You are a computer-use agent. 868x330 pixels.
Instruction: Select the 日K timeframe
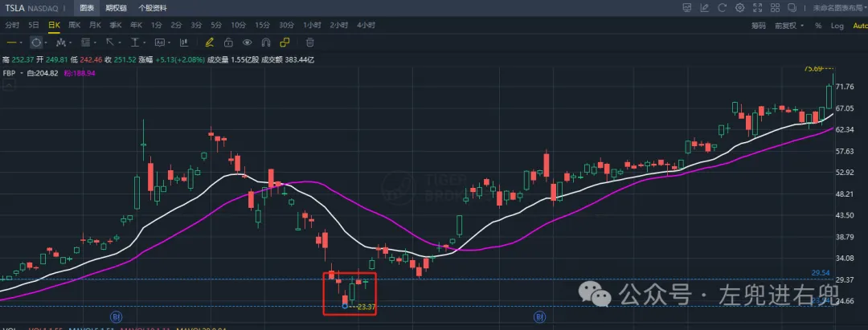click(54, 26)
